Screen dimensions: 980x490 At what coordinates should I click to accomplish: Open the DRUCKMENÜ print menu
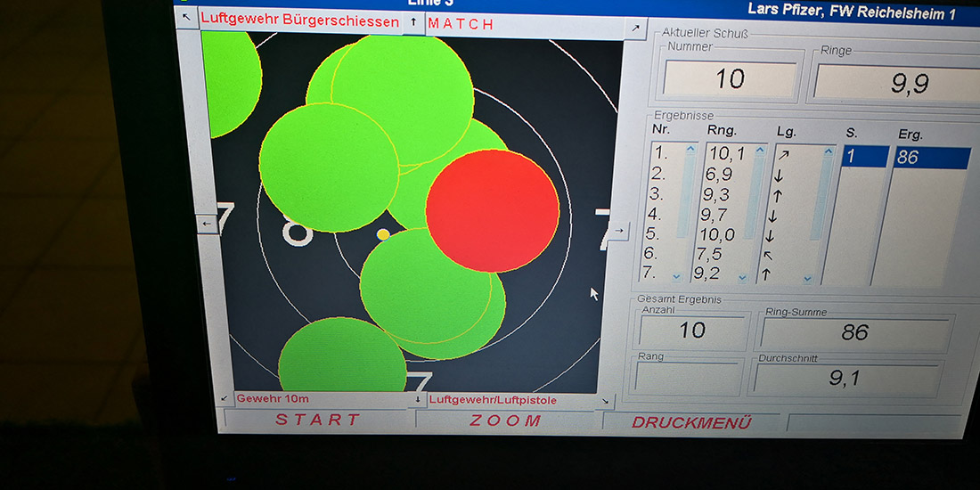[691, 422]
